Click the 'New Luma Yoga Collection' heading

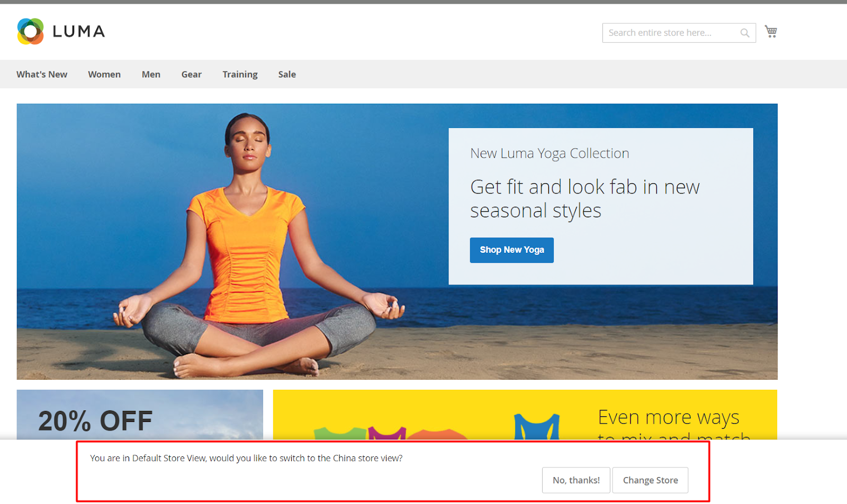549,153
